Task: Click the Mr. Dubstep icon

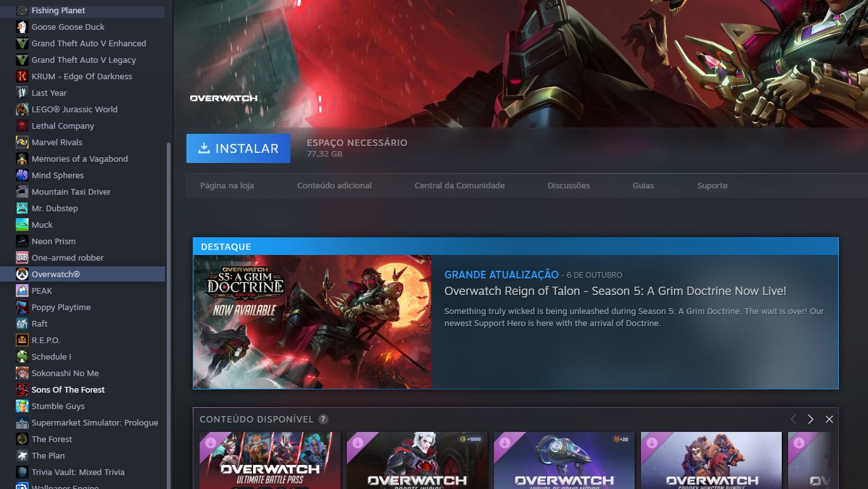Action: [x=22, y=208]
